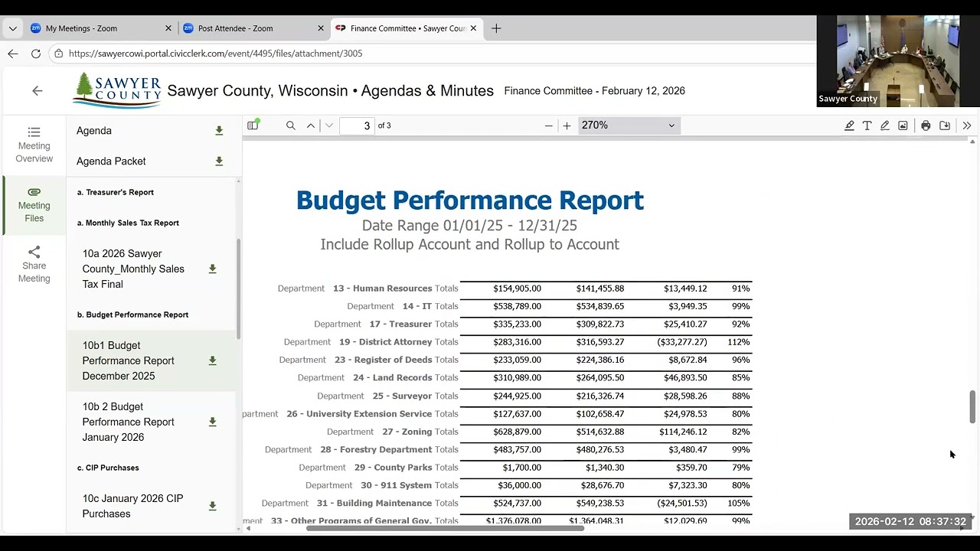Print the Budget Performance Report
Viewport: 980px width, 551px height.
click(926, 126)
